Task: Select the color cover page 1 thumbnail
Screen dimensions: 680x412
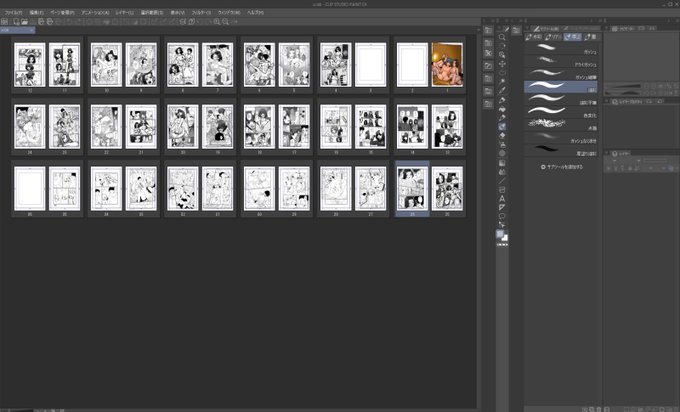Action: (447, 65)
